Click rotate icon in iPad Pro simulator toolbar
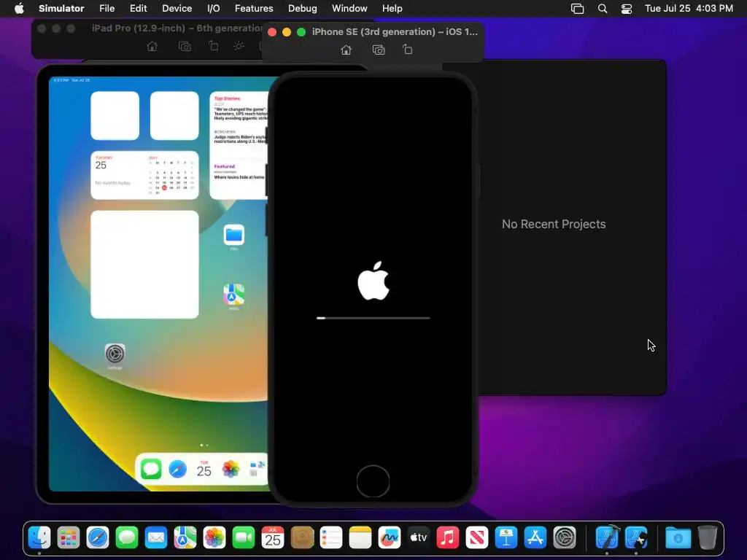 pos(214,46)
